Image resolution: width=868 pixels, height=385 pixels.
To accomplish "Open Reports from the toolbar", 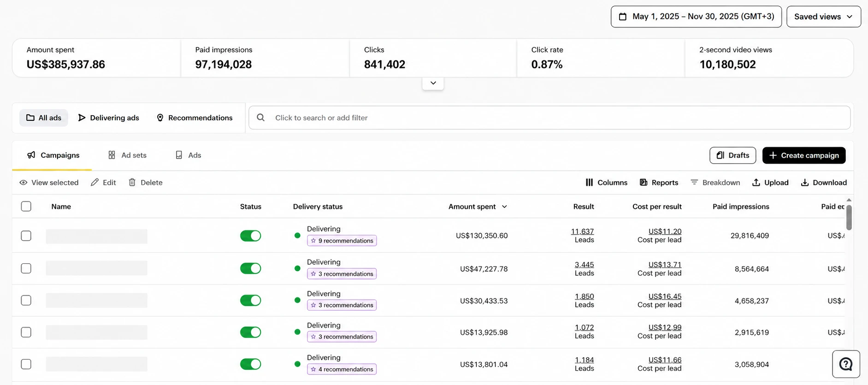I will [x=659, y=183].
